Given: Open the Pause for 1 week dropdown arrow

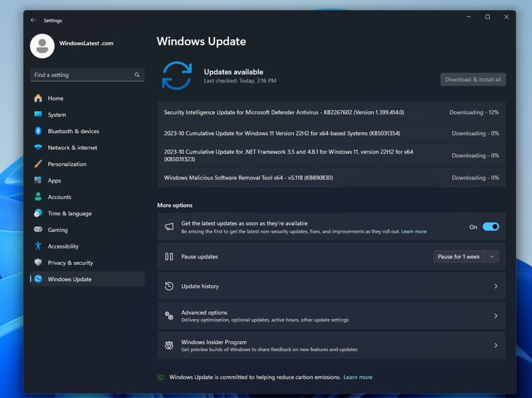Looking at the screenshot, I should coord(491,256).
